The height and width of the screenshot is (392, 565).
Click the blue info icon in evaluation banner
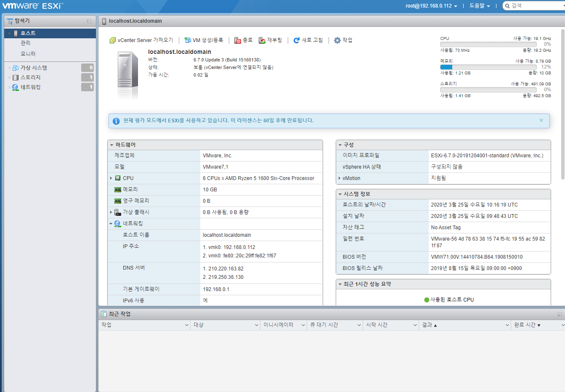[x=116, y=121]
